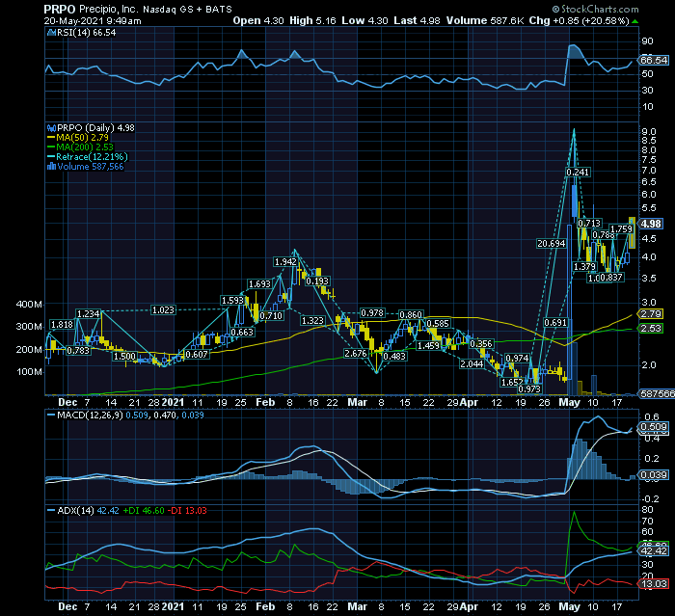Click the volume bars icon in legend
The width and height of the screenshot is (675, 616).
(x=51, y=166)
